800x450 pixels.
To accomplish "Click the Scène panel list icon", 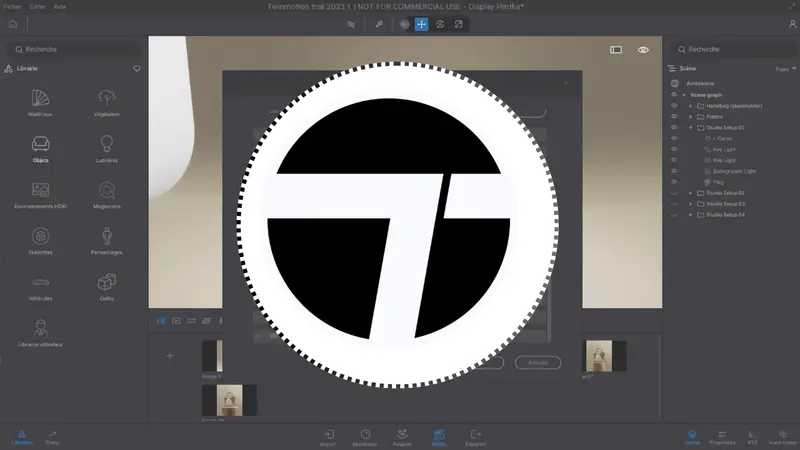I will (x=671, y=68).
